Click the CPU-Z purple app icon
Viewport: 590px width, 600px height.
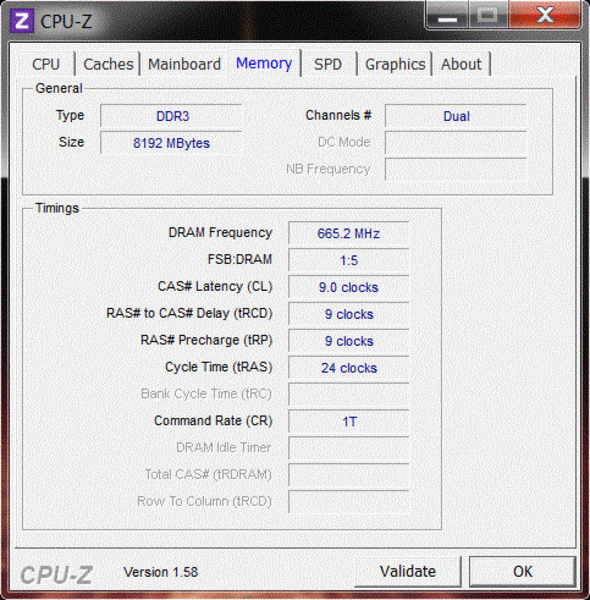pos(21,21)
